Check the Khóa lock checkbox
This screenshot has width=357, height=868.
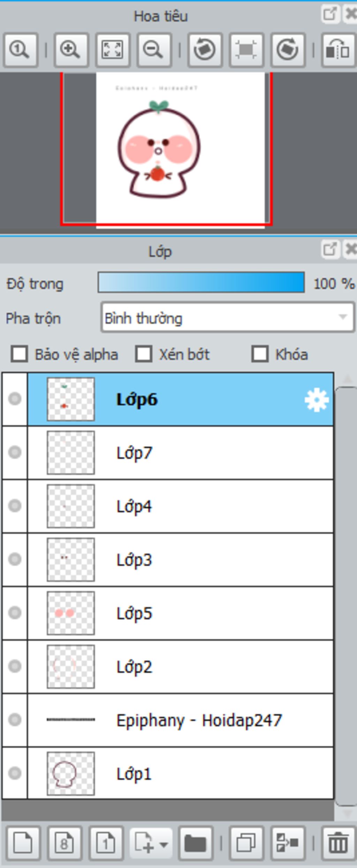coord(260,354)
